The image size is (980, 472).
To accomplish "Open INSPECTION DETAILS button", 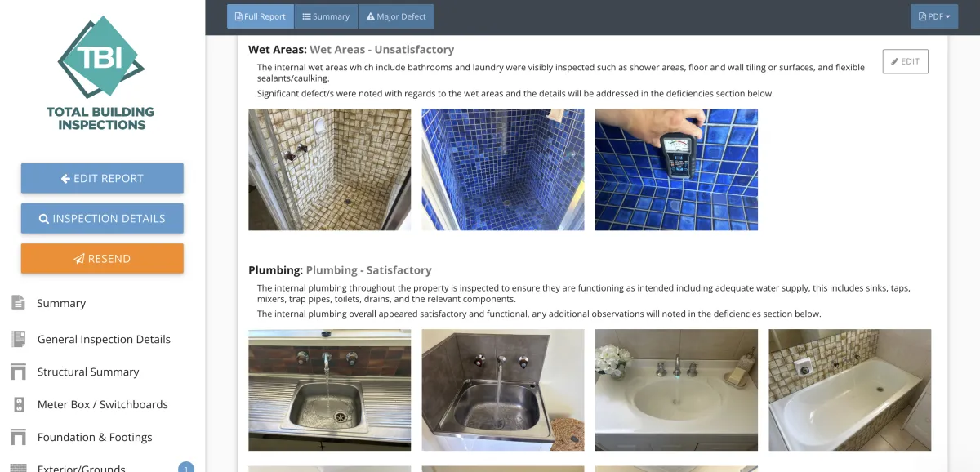I will (102, 218).
